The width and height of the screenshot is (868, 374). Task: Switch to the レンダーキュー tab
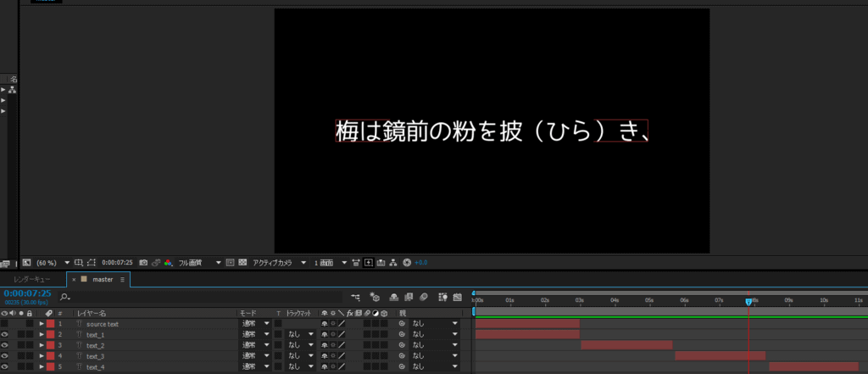(x=31, y=279)
